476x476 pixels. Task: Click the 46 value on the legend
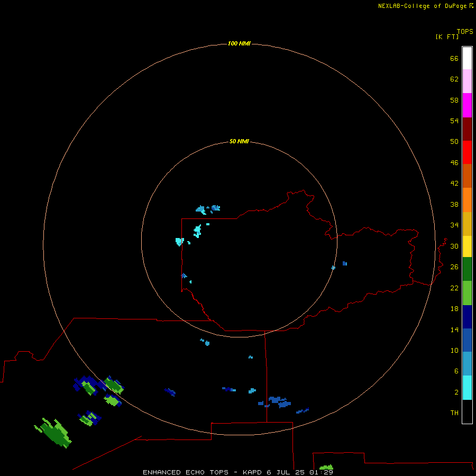[454, 163]
